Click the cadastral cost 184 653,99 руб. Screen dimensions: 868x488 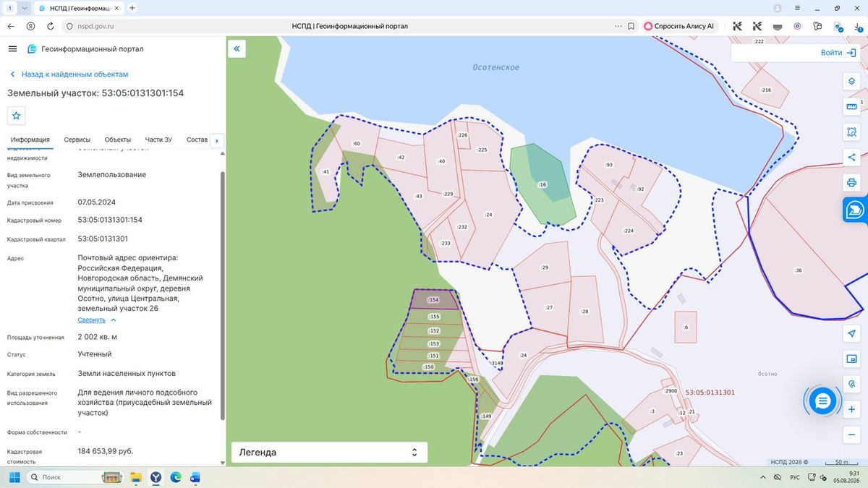pos(106,451)
